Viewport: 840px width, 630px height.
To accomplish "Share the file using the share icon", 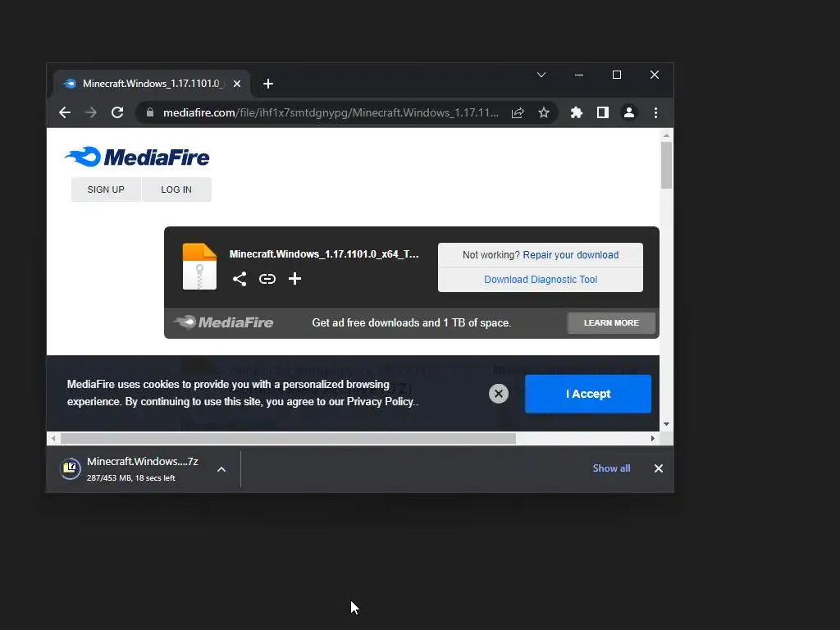I will (240, 279).
